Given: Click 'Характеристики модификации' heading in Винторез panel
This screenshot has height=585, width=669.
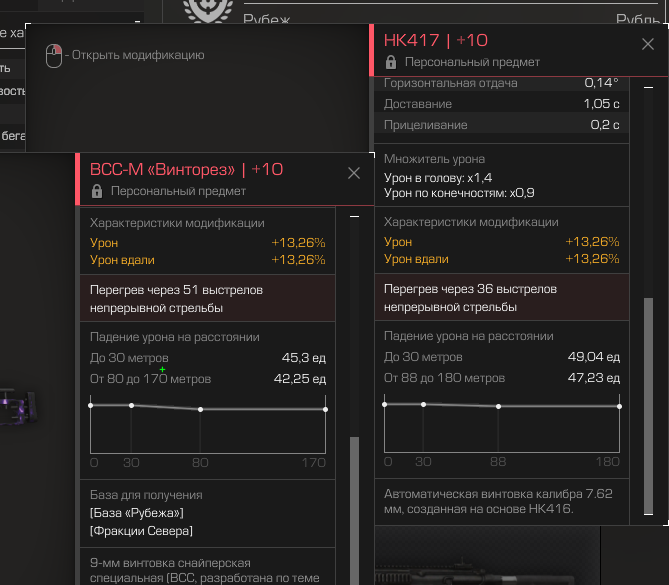Looking at the screenshot, I should coord(177,223).
